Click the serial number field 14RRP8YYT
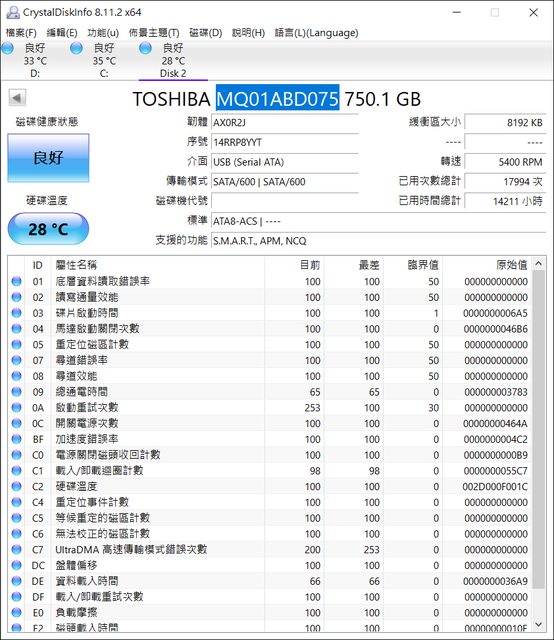 coord(285,142)
